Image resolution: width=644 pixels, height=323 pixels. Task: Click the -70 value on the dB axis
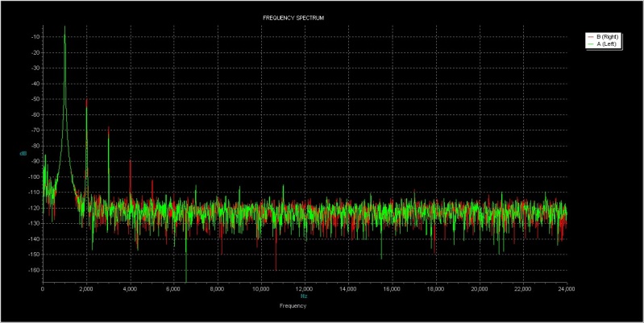[35, 130]
